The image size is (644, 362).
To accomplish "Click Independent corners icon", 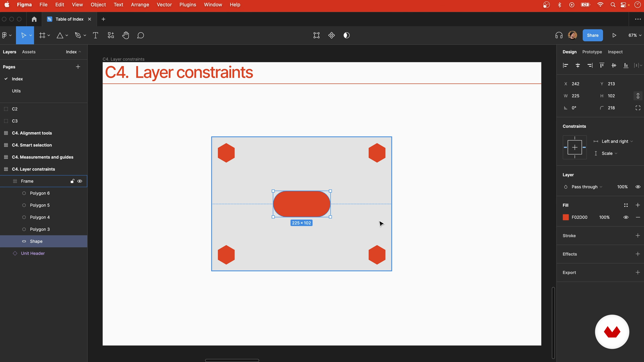I will pyautogui.click(x=638, y=108).
